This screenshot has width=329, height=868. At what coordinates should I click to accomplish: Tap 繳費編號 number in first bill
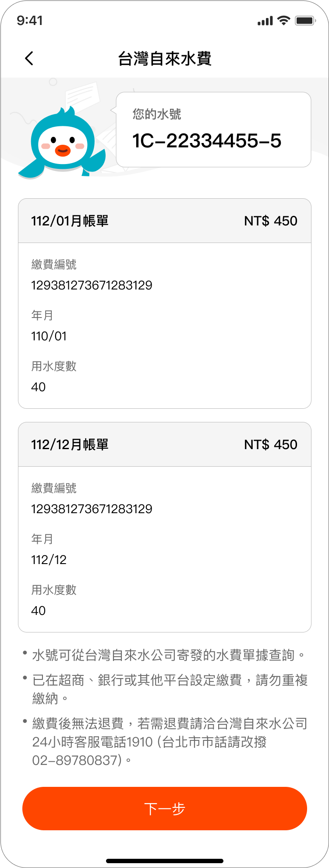(92, 286)
